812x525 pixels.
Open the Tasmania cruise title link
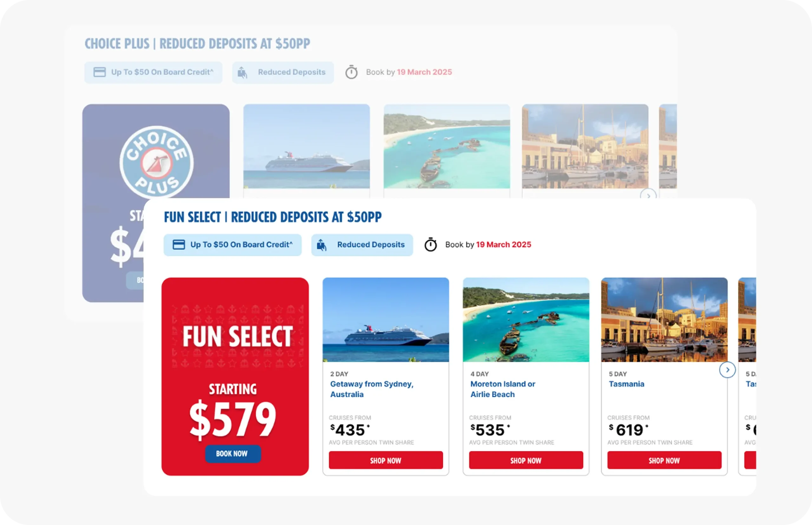tap(626, 384)
